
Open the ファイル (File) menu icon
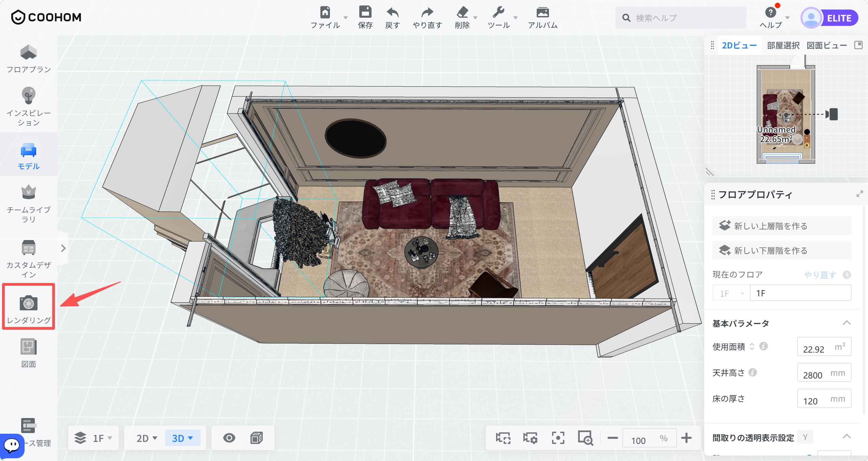325,13
